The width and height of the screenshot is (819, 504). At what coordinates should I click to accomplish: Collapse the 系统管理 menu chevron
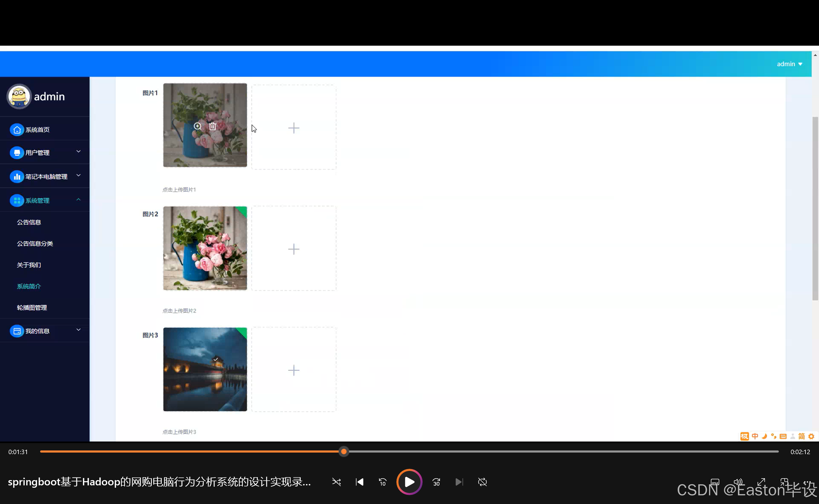tap(78, 200)
